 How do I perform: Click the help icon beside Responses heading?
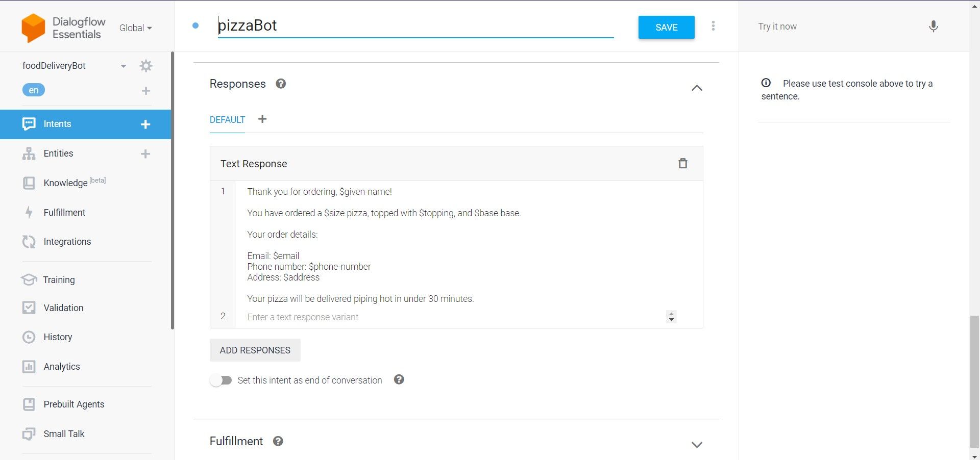point(281,84)
